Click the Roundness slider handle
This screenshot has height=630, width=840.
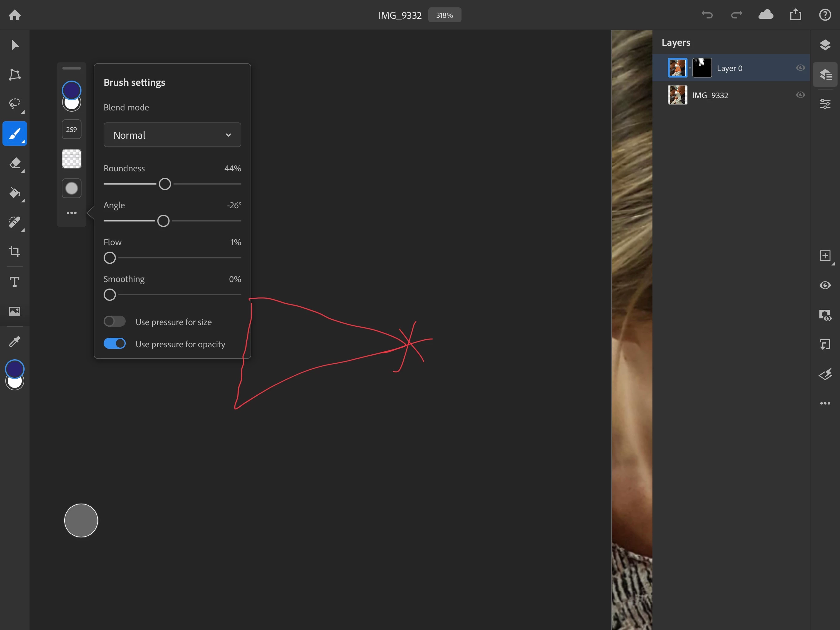165,184
